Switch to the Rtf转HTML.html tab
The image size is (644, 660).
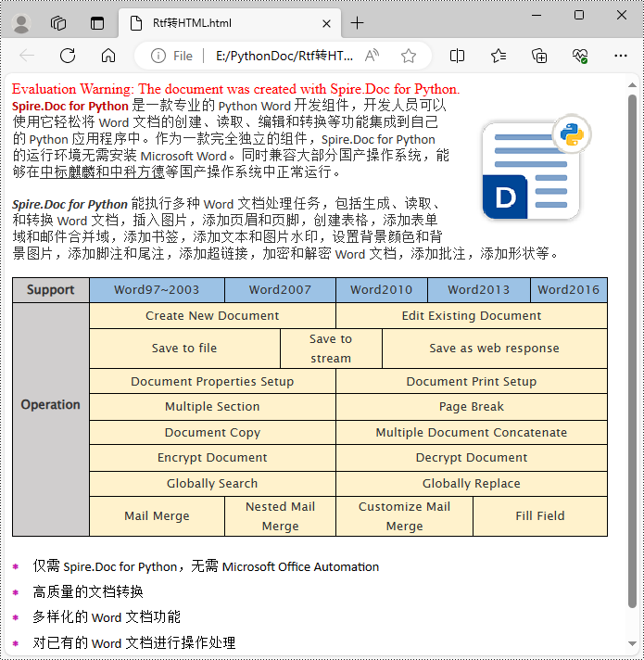click(x=230, y=23)
